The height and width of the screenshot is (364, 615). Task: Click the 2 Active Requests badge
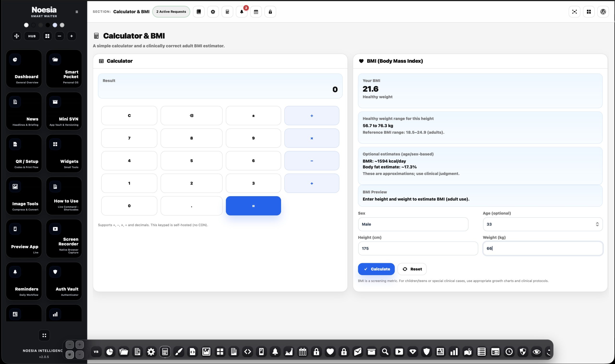pos(171,12)
